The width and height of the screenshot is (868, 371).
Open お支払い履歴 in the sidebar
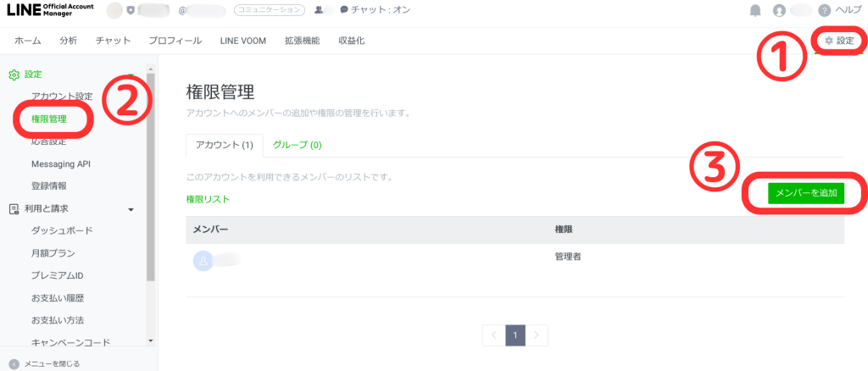tap(58, 298)
